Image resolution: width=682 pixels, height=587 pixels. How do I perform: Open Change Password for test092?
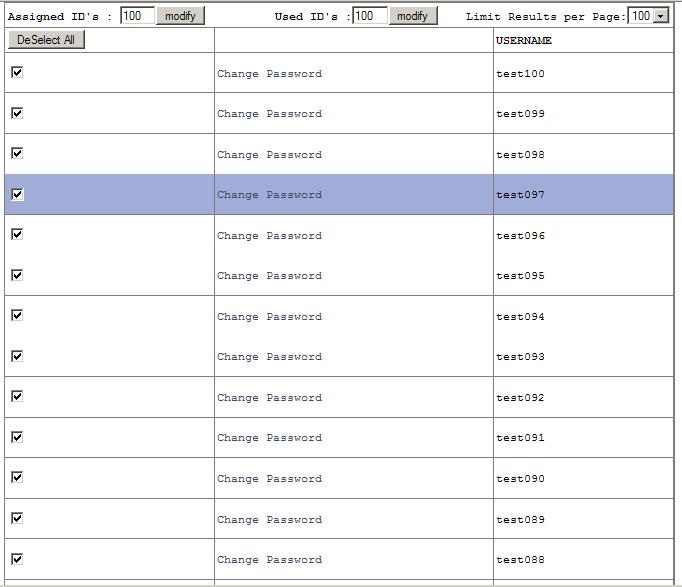coord(270,397)
